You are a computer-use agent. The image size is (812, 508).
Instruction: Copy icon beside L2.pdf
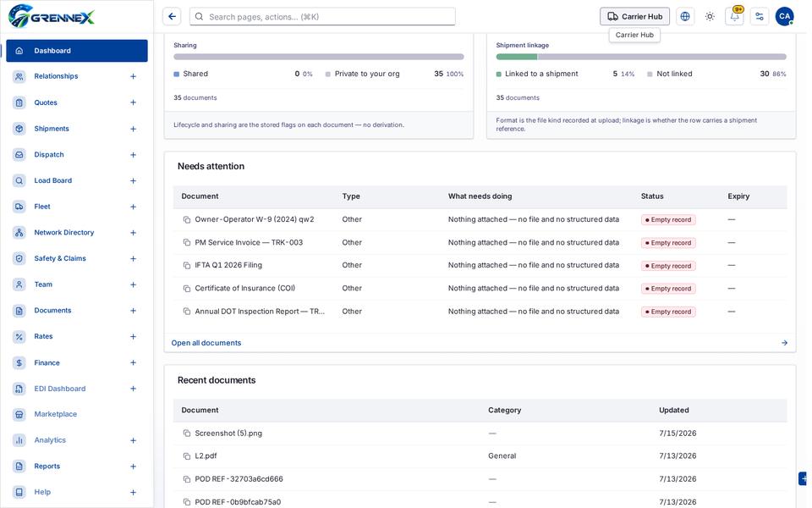(187, 456)
